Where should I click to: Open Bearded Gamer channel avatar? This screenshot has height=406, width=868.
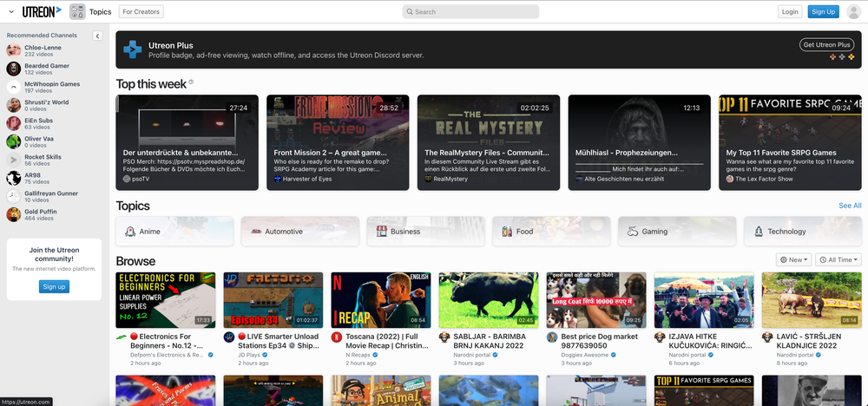pyautogui.click(x=13, y=69)
